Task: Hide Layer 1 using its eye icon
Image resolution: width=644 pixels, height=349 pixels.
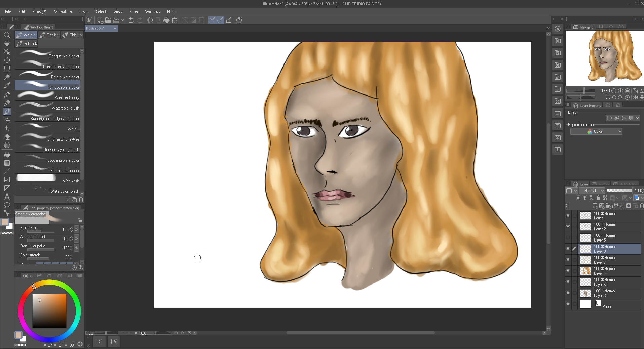Action: coord(568,216)
